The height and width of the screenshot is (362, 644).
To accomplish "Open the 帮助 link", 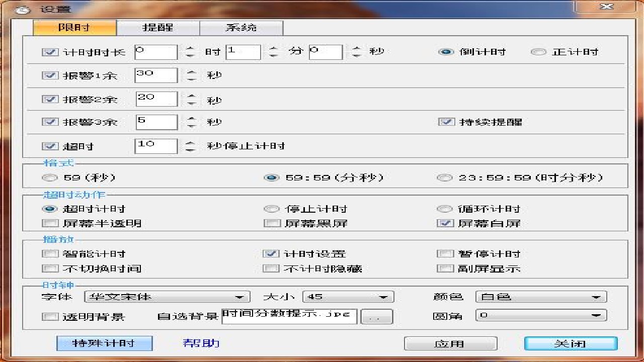I will 201,343.
